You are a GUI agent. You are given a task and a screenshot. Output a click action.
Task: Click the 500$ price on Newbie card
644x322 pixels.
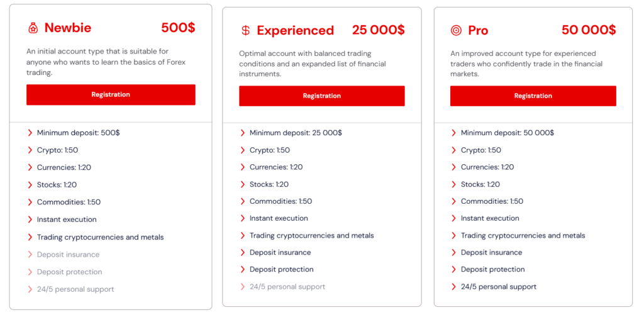tap(178, 28)
